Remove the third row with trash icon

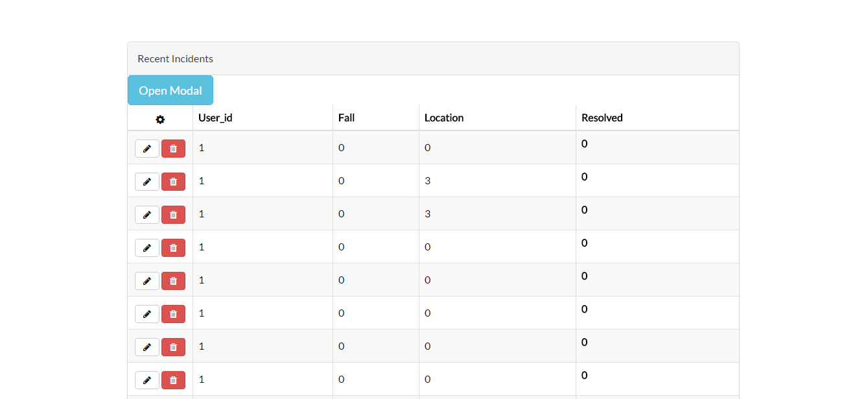click(173, 215)
